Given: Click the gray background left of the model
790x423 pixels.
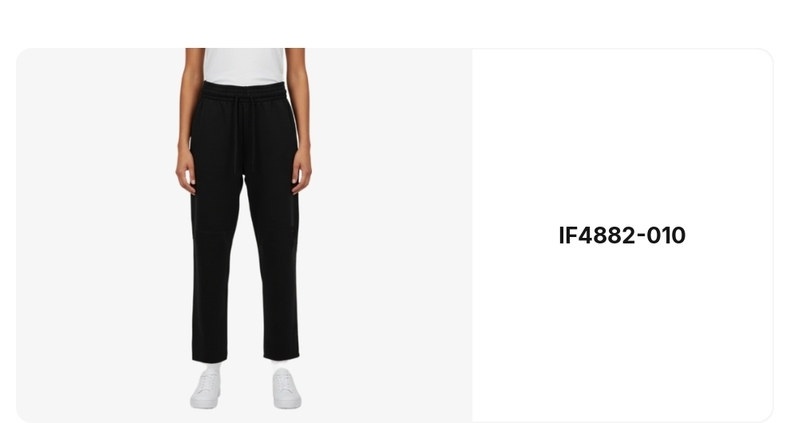Looking at the screenshot, I should 96,235.
